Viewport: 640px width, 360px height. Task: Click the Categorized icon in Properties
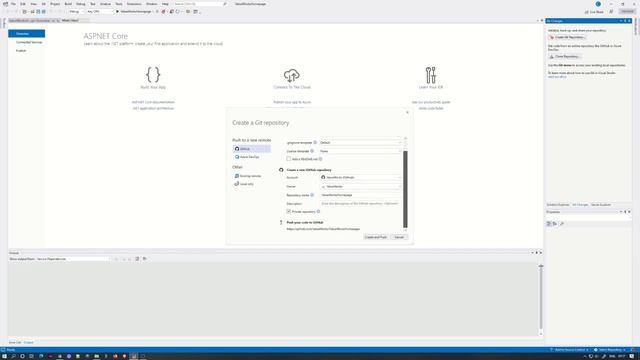(549, 224)
